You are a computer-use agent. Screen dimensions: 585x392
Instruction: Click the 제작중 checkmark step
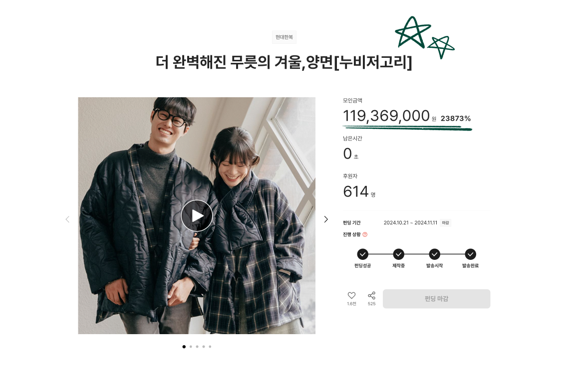[x=398, y=254]
